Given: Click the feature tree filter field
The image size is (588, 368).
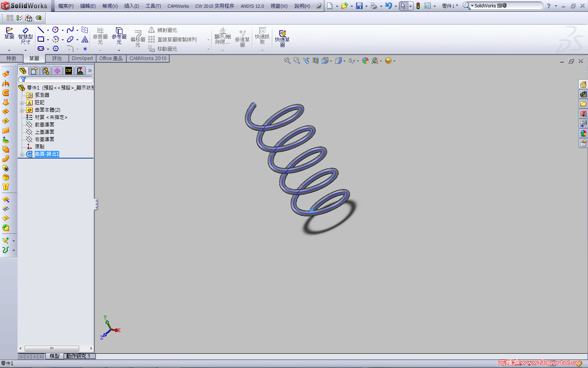Looking at the screenshot, I should [x=56, y=79].
